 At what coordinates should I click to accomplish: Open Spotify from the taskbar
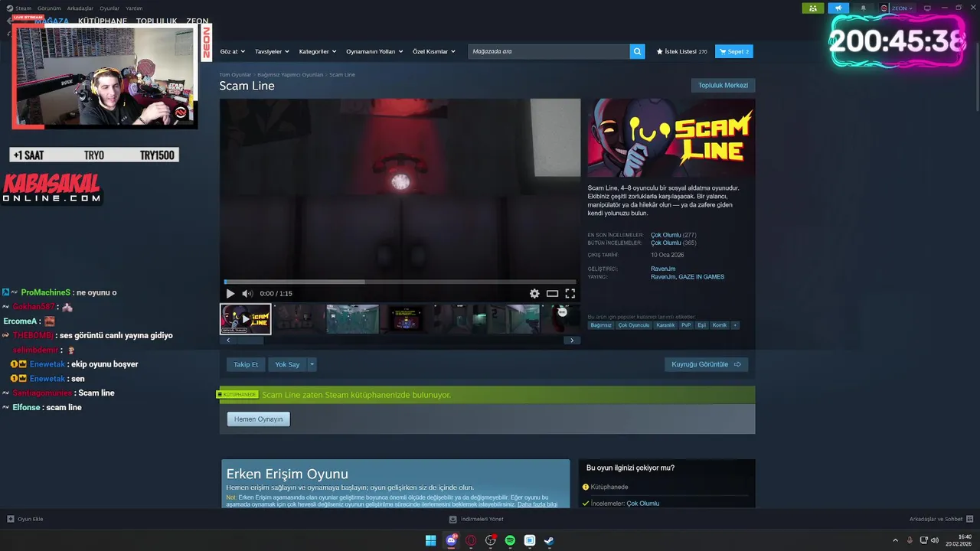click(x=510, y=540)
